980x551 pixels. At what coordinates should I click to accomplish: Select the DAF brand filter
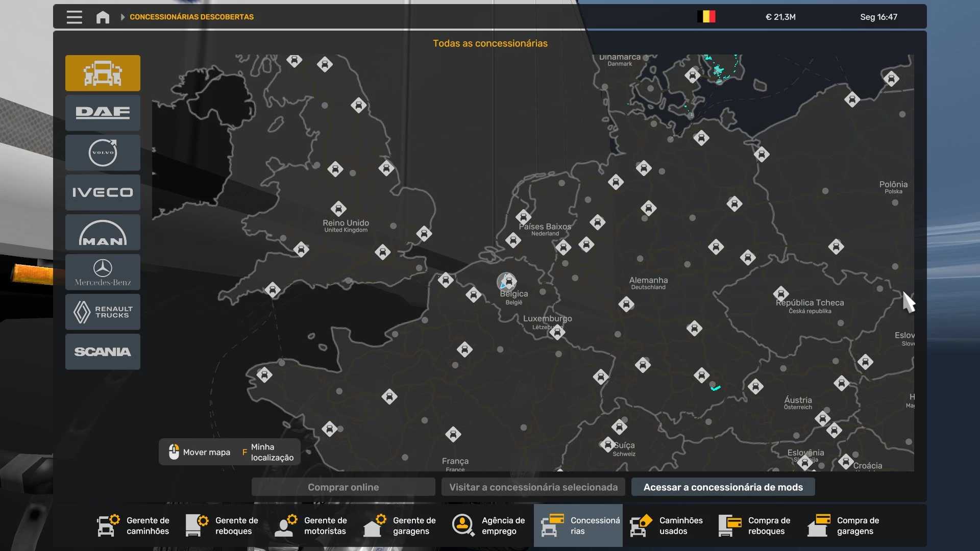point(103,113)
